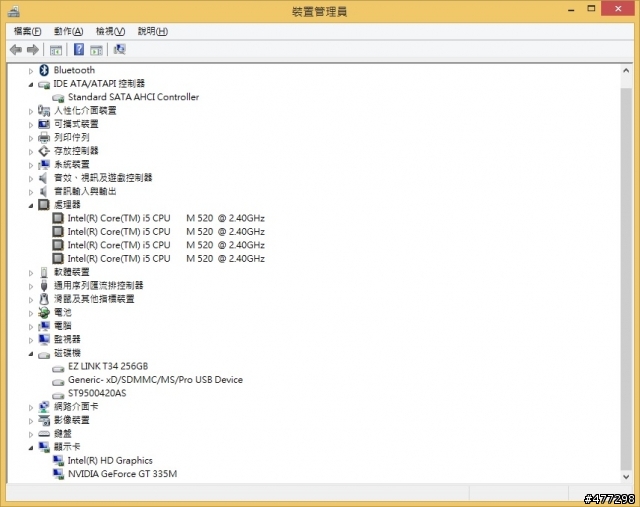This screenshot has height=507, width=640.
Task: Collapse the 顯示卡 node
Action: pyautogui.click(x=31, y=448)
